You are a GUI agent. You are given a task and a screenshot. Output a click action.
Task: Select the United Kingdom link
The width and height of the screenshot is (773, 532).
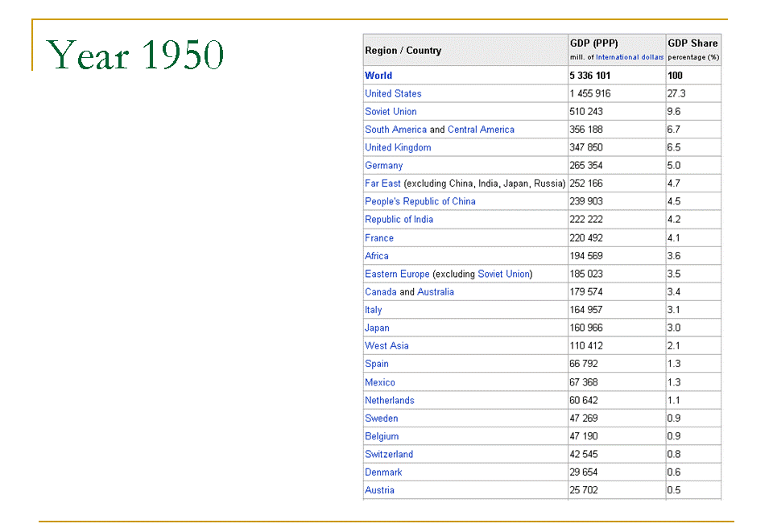(398, 147)
